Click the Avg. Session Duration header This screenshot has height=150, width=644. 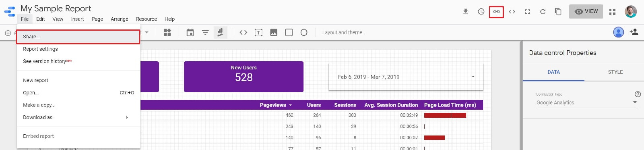point(391,105)
